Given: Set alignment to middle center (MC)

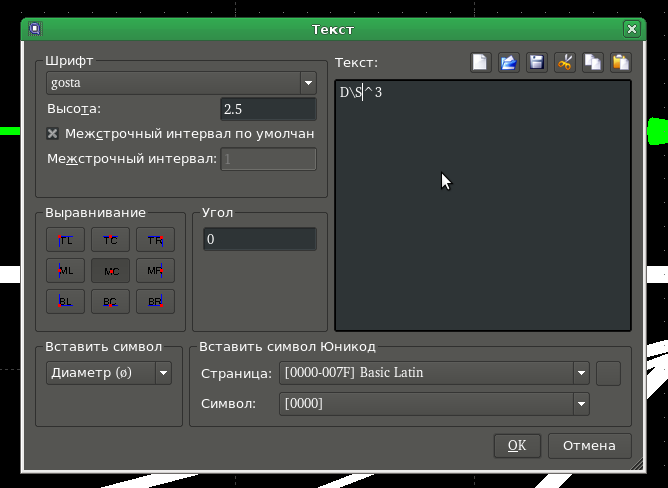Looking at the screenshot, I should pyautogui.click(x=110, y=271).
